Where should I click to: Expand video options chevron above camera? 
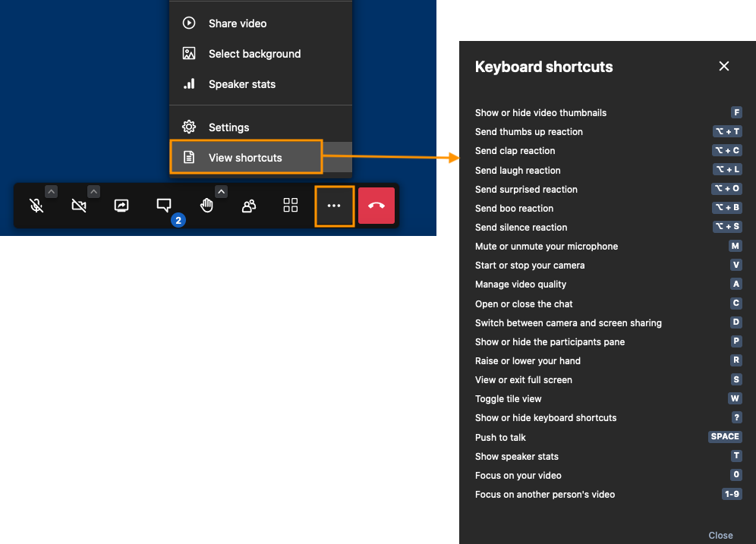tap(93, 191)
